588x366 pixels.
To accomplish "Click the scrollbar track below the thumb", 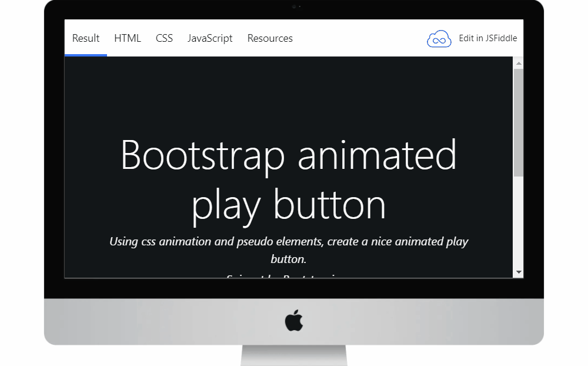I will click(x=518, y=224).
